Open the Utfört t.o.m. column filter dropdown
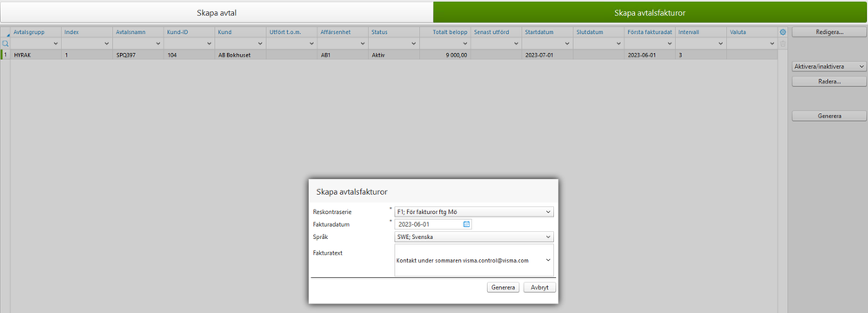 (x=311, y=43)
